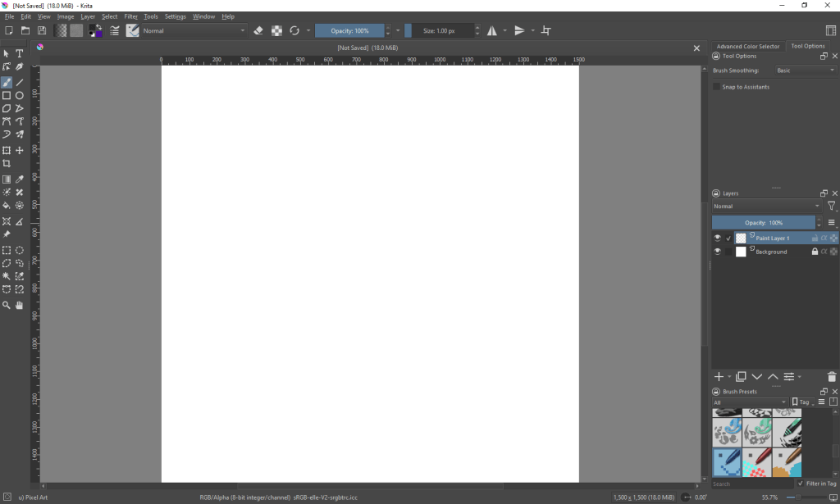Image resolution: width=840 pixels, height=504 pixels.
Task: Click the top toolbar Opacity slider
Action: point(349,31)
